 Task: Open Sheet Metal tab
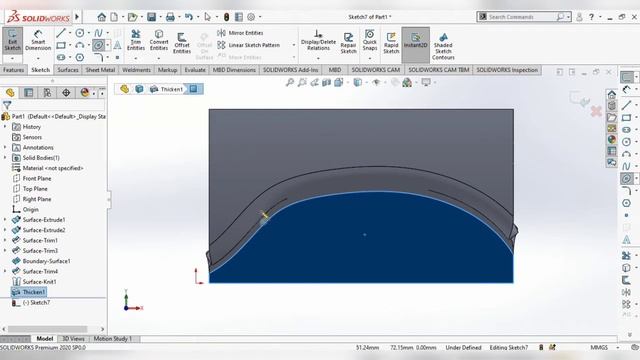pyautogui.click(x=100, y=70)
